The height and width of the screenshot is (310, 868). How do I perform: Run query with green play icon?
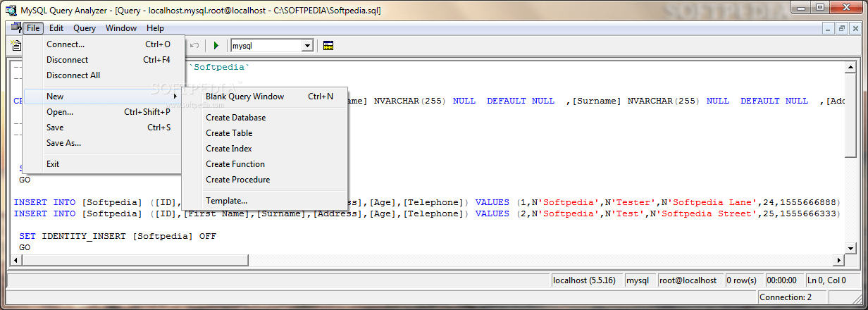[x=216, y=46]
